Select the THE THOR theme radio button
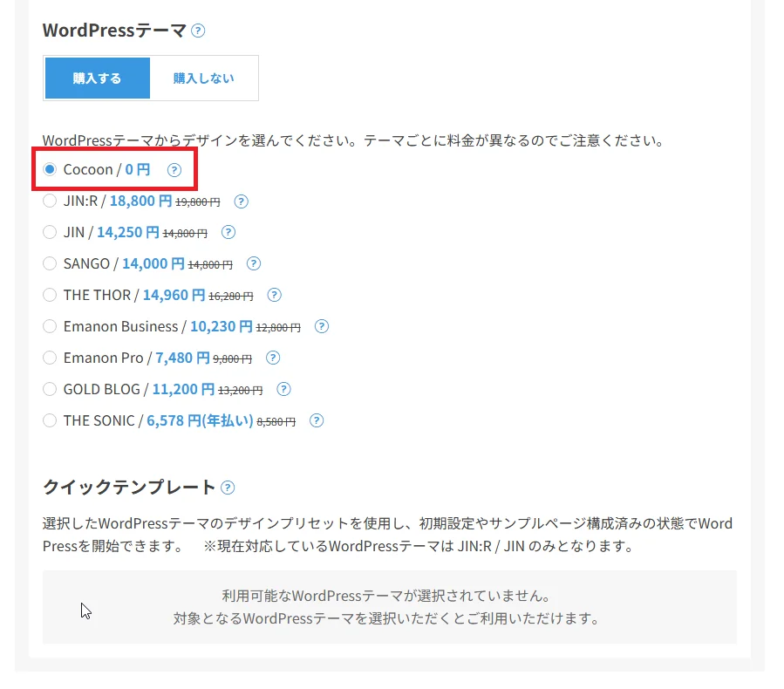This screenshot has width=784, height=689. coord(50,295)
